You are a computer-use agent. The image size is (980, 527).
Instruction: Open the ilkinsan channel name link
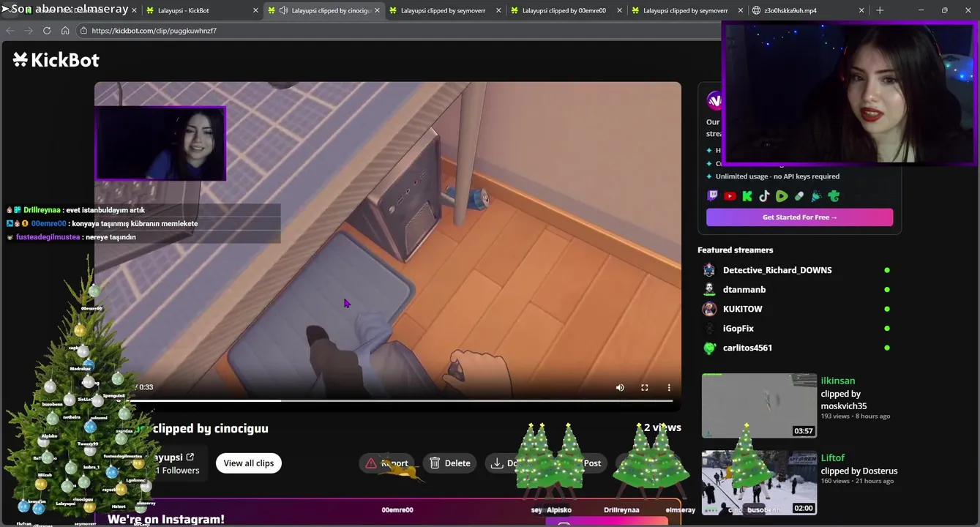pyautogui.click(x=838, y=381)
